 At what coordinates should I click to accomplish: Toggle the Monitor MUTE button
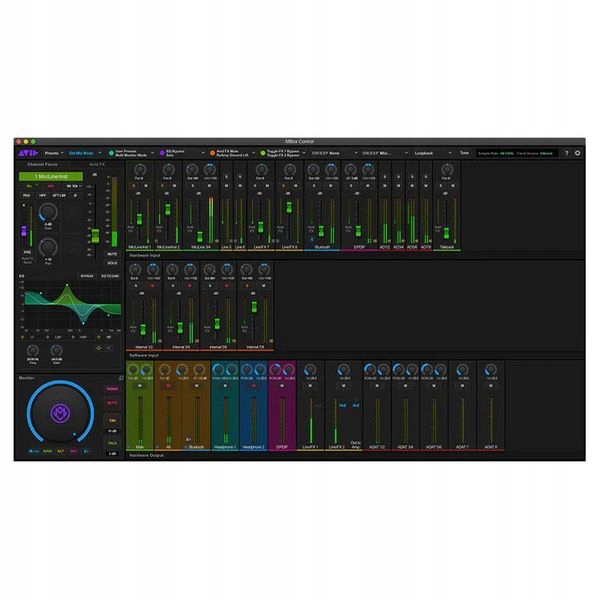point(112,403)
